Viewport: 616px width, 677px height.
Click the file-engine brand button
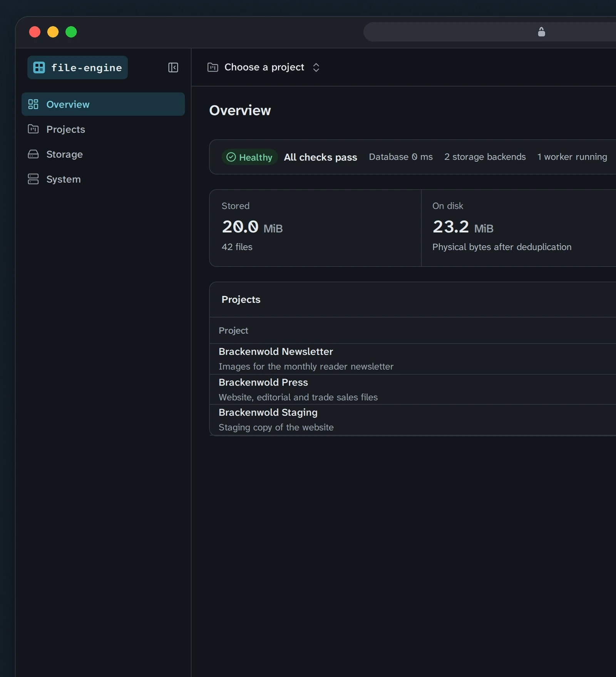coord(77,67)
